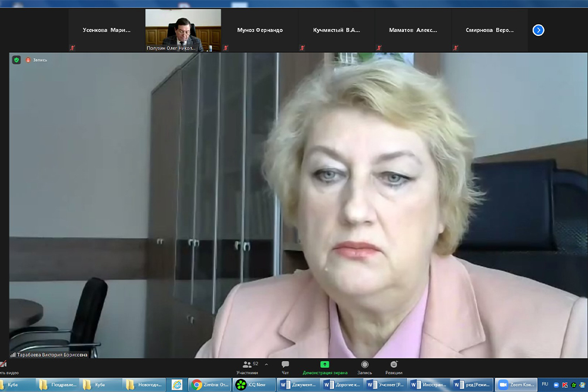Show next participants with the blue arrow
Image resolution: width=588 pixels, height=392 pixels.
point(538,30)
